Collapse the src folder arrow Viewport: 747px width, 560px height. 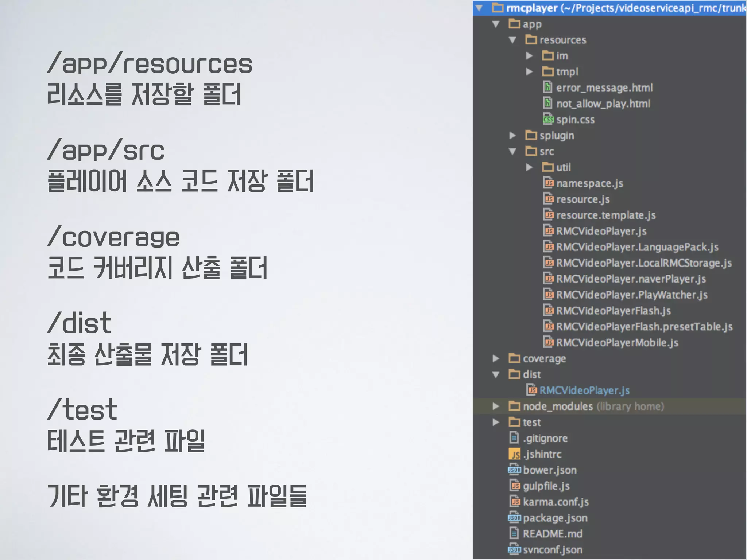(512, 151)
